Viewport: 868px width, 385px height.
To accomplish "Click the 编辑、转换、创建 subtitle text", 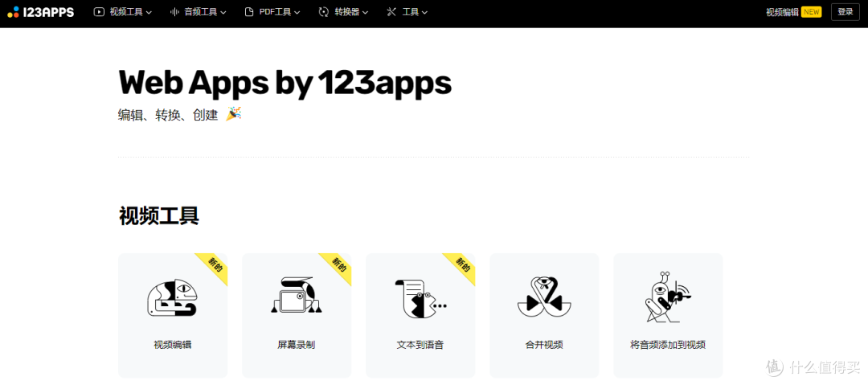I will point(168,115).
